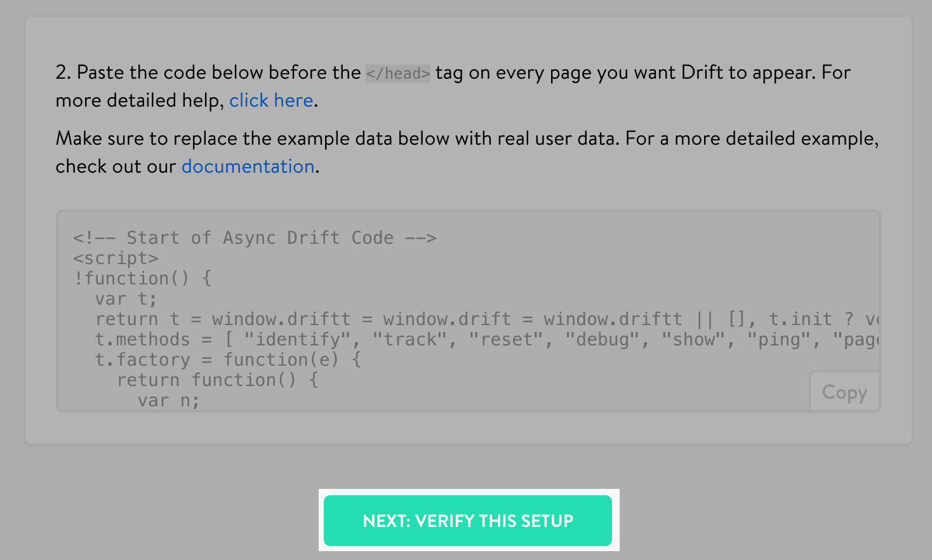Click the 'return t = window.driftt' code line
Image resolution: width=932 pixels, height=560 pixels.
coord(486,319)
